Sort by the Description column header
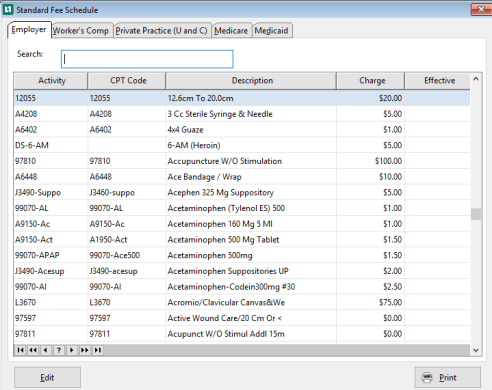 (x=252, y=81)
